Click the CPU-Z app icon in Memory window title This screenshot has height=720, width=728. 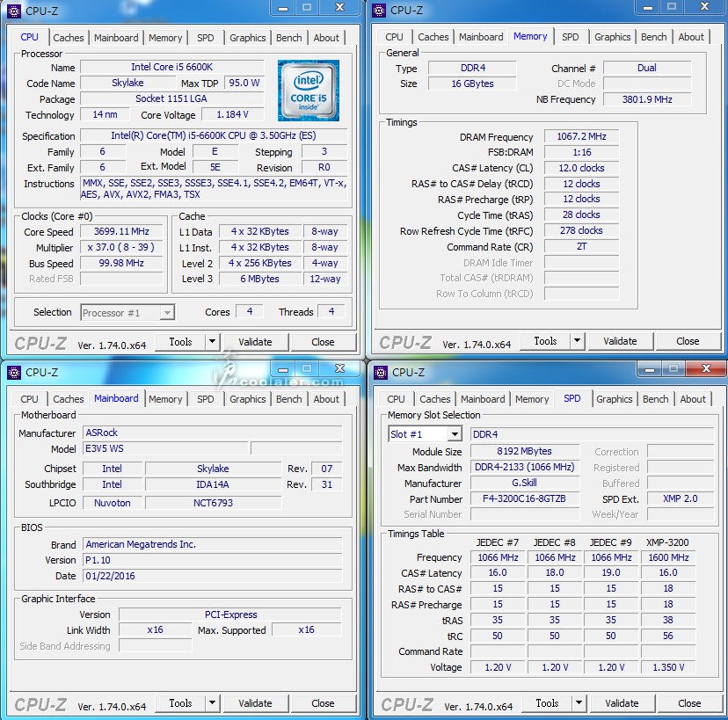pyautogui.click(x=379, y=11)
